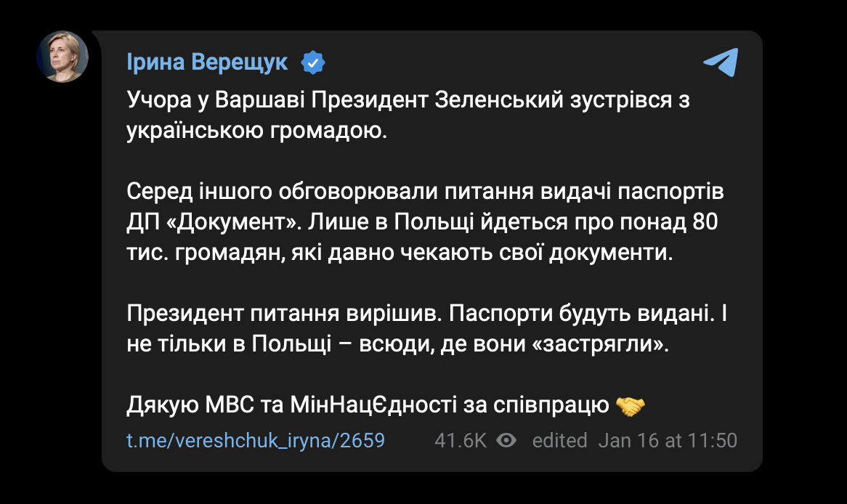Open the Ірина Верещук channel name

tap(208, 62)
